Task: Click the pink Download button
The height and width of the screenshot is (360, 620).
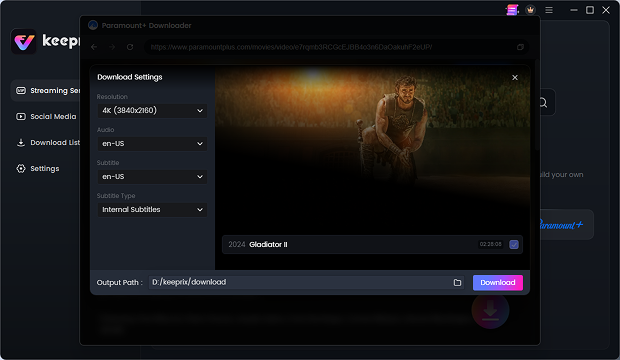Action: coord(497,282)
